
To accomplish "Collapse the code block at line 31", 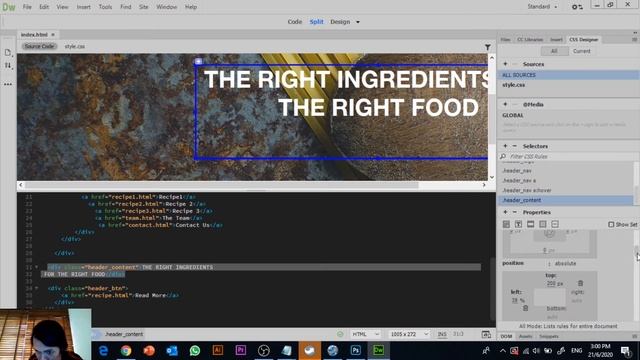I will point(36,267).
